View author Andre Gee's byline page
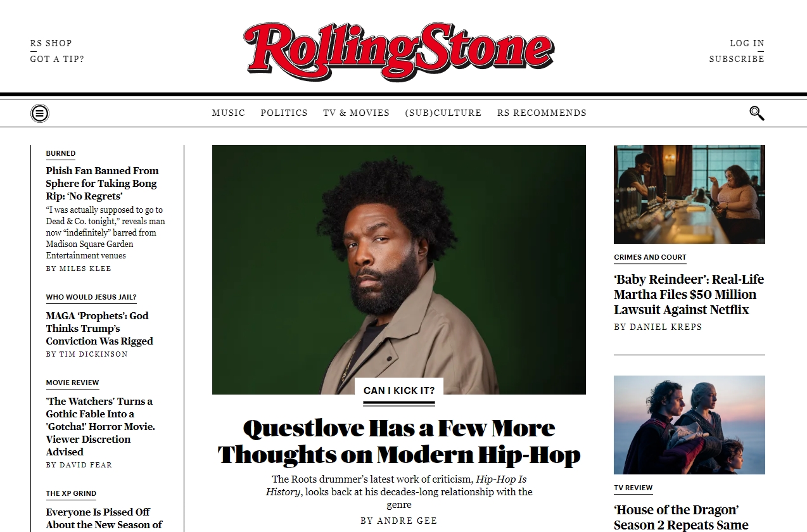 399,521
